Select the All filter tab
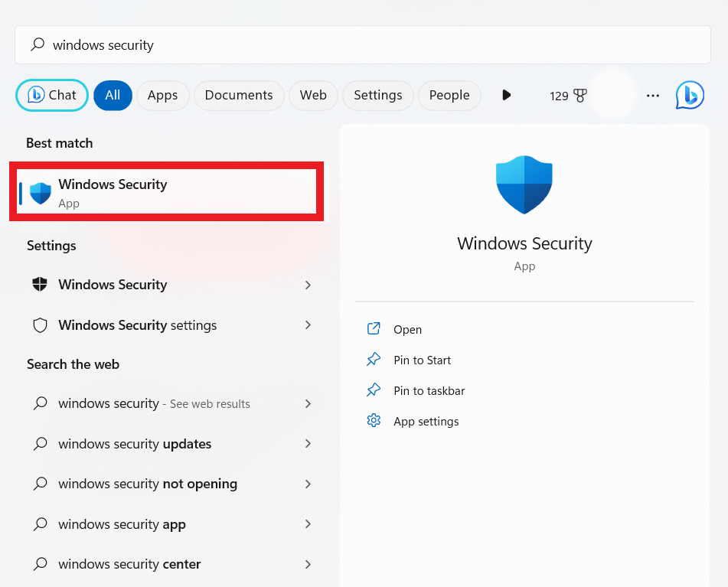The width and height of the screenshot is (728, 587). (x=113, y=95)
